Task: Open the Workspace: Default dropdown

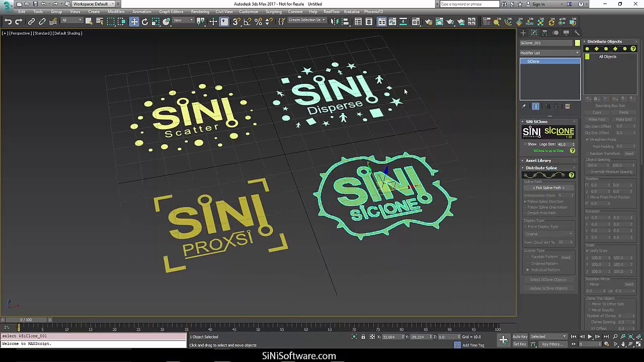Action: [x=93, y=4]
